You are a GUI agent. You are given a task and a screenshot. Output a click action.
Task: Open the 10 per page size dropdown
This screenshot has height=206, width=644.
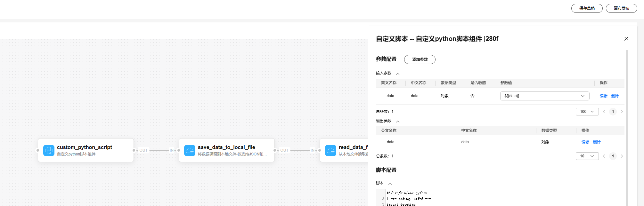pyautogui.click(x=587, y=156)
